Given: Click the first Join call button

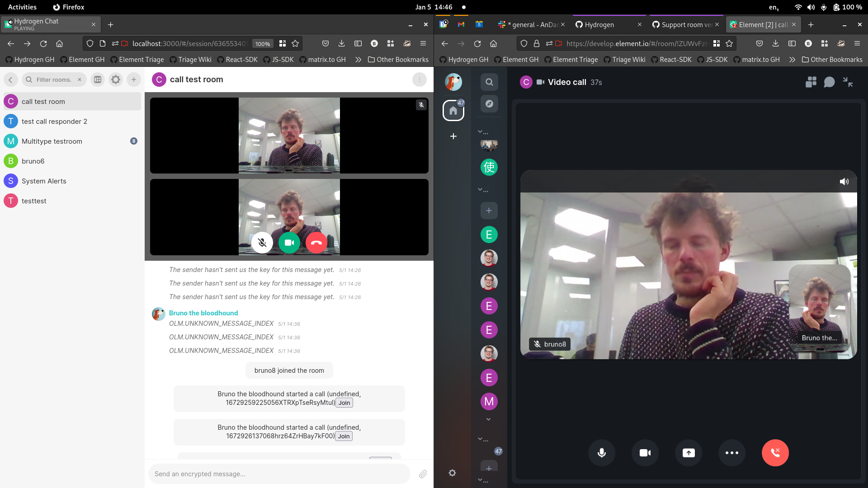Looking at the screenshot, I should [x=344, y=403].
